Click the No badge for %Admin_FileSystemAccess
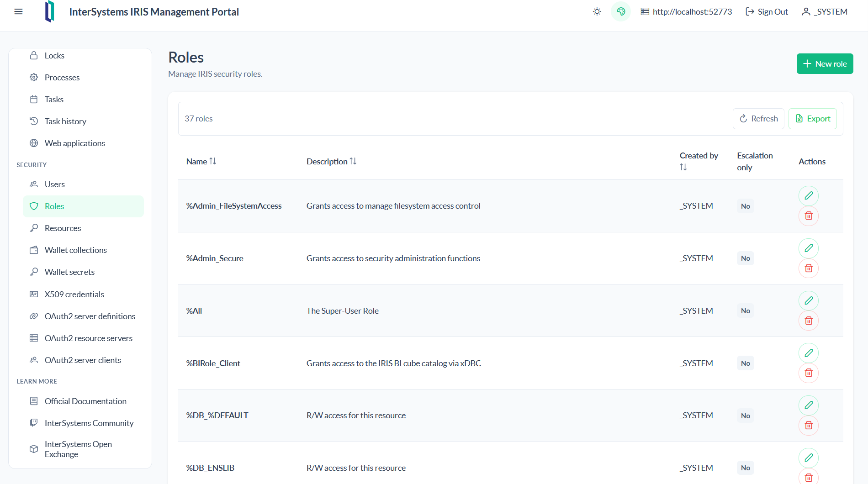Viewport: 868px width, 484px height. (745, 206)
